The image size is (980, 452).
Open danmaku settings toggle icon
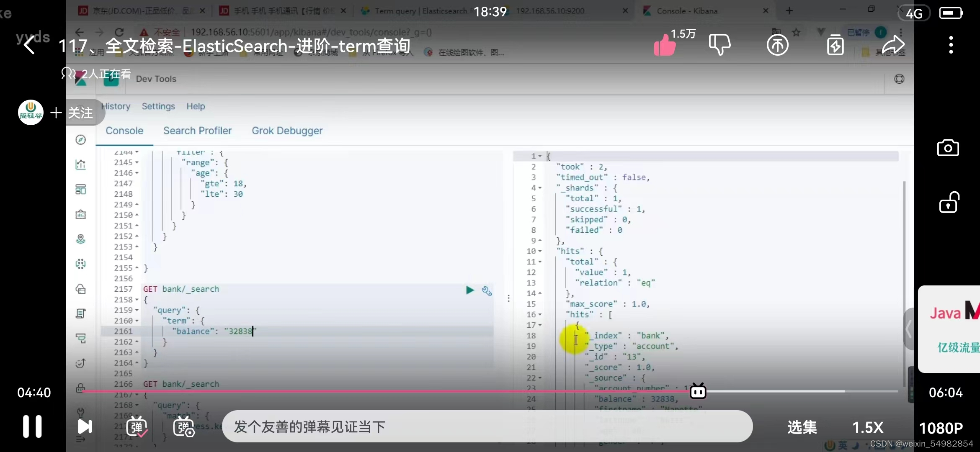point(184,427)
